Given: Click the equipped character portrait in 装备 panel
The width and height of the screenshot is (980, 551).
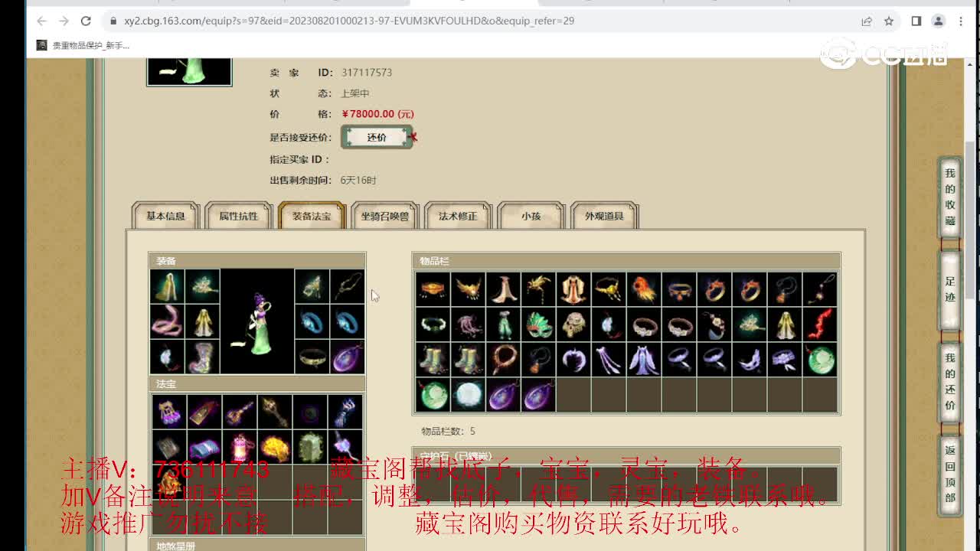Looking at the screenshot, I should pyautogui.click(x=257, y=321).
